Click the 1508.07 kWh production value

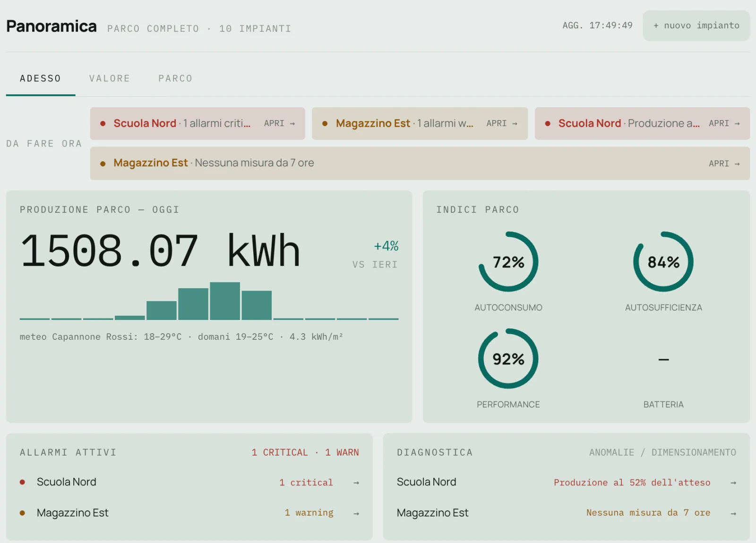click(161, 250)
